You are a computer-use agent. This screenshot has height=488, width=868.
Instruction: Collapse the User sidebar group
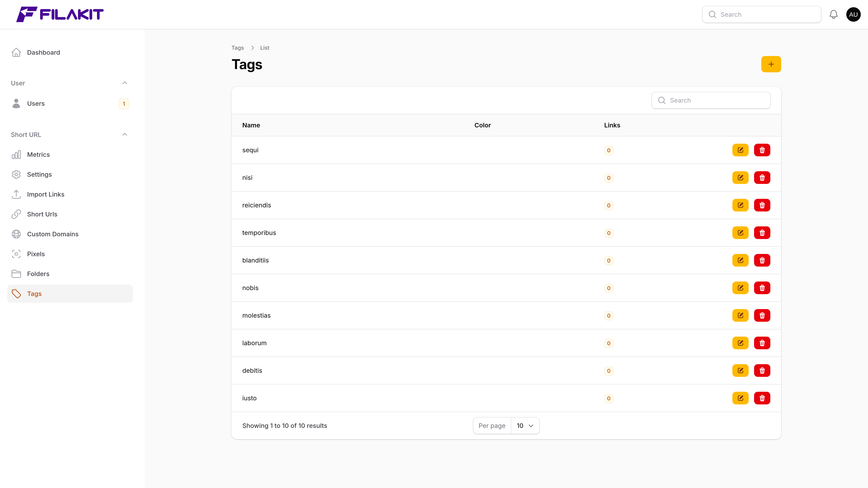(x=125, y=83)
